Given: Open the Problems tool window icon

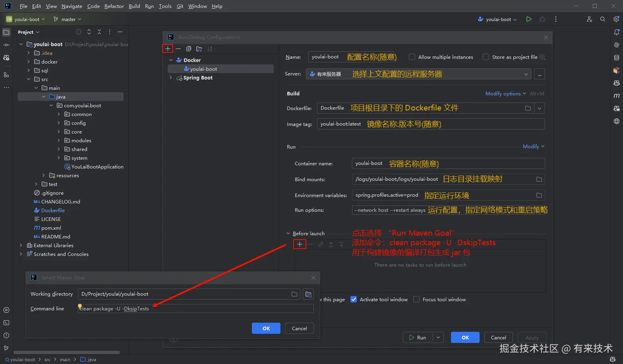Looking at the screenshot, I should pos(6,335).
